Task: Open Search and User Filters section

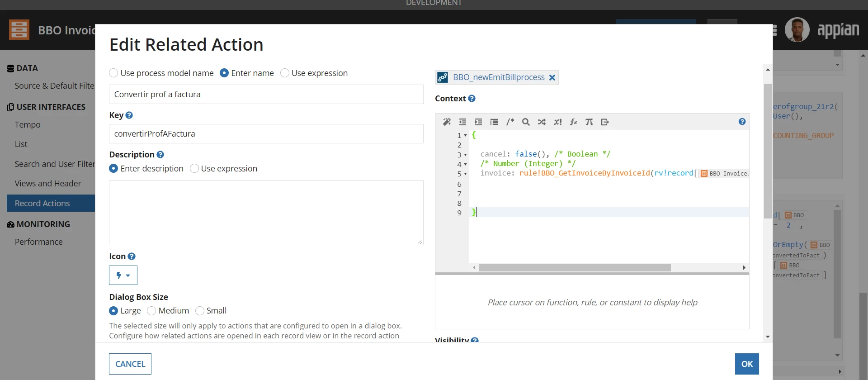Action: [x=55, y=164]
